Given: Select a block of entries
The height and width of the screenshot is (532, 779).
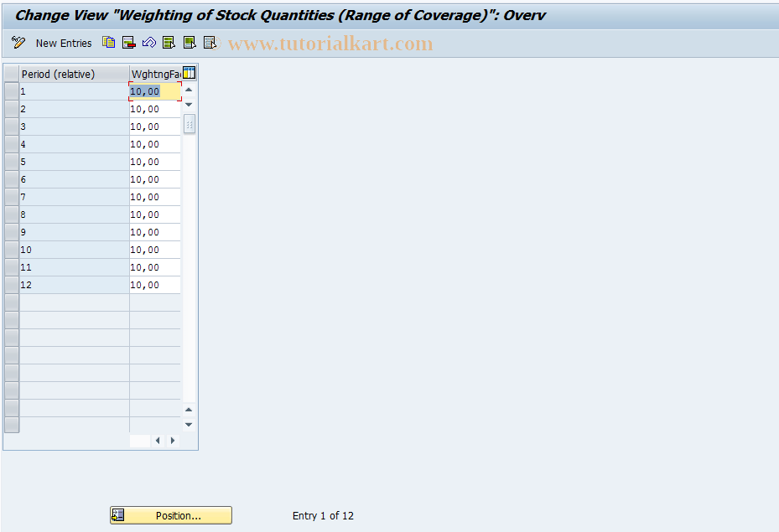Looking at the screenshot, I should (x=189, y=43).
